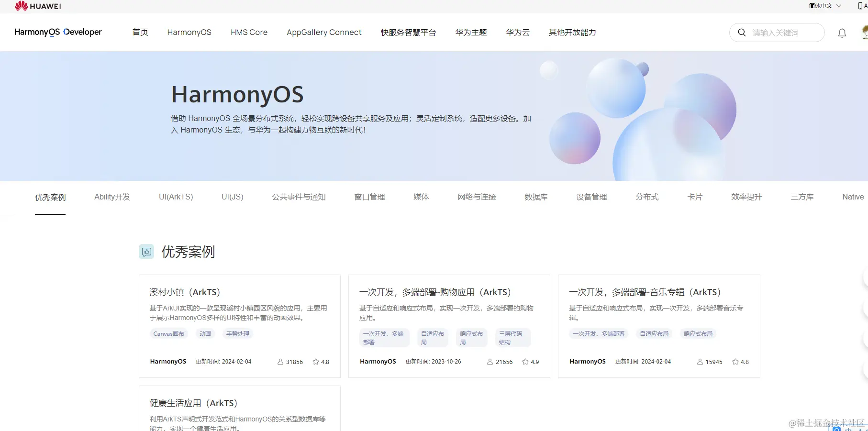
Task: Click the user icon beside 15945
Action: (700, 362)
